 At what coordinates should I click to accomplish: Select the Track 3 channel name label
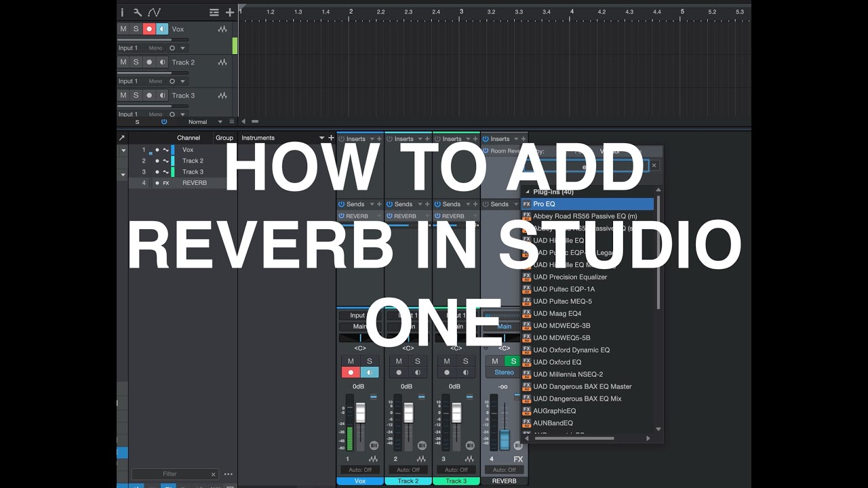point(456,481)
